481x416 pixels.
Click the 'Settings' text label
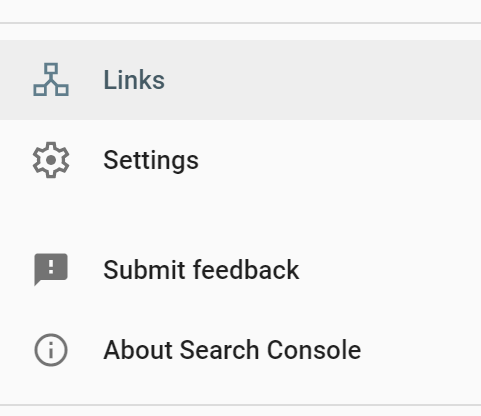[x=151, y=161]
